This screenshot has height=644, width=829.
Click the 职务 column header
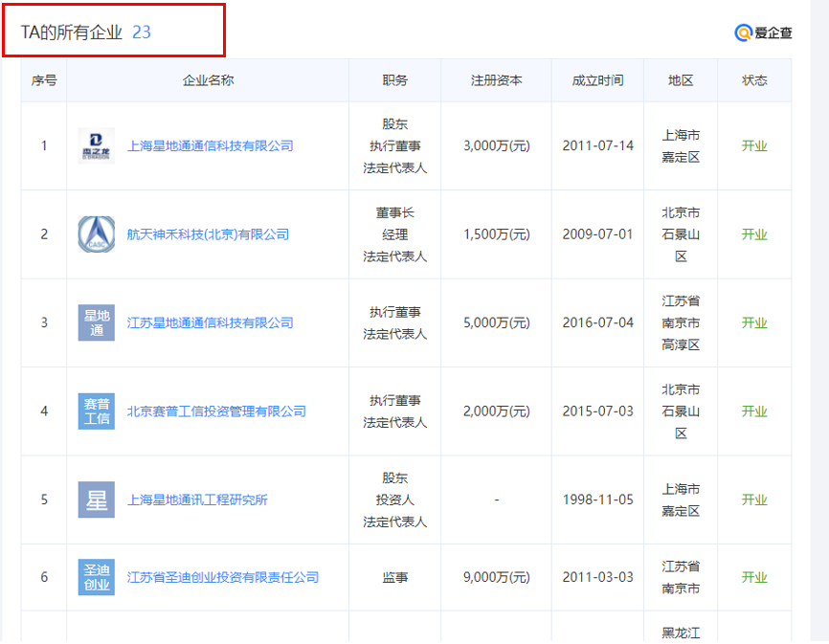(395, 80)
